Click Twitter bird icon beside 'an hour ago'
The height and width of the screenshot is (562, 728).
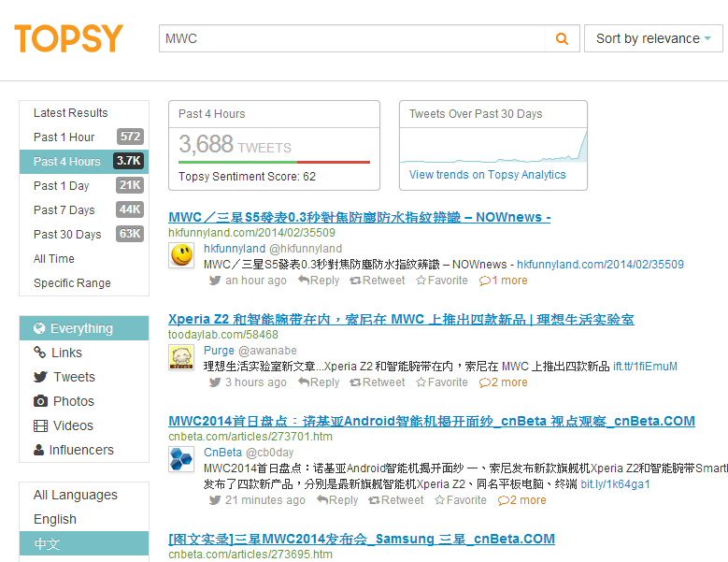point(215,281)
